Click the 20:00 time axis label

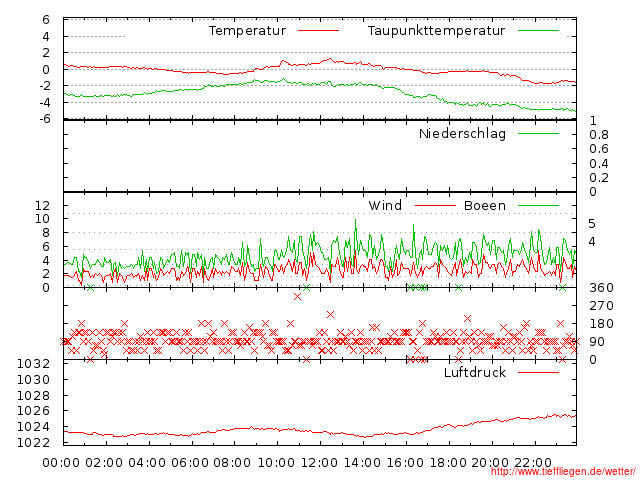[490, 463]
